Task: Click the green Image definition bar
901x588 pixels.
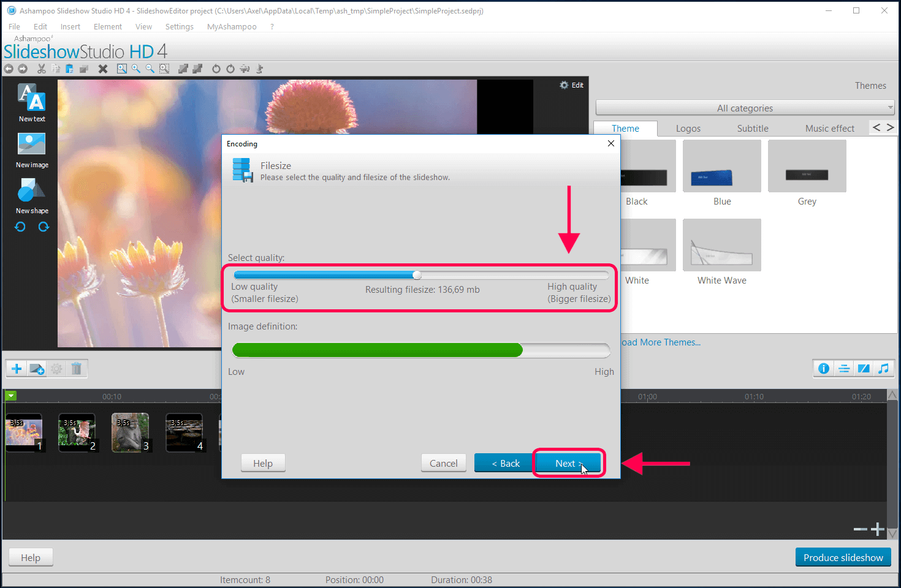Action: (378, 350)
